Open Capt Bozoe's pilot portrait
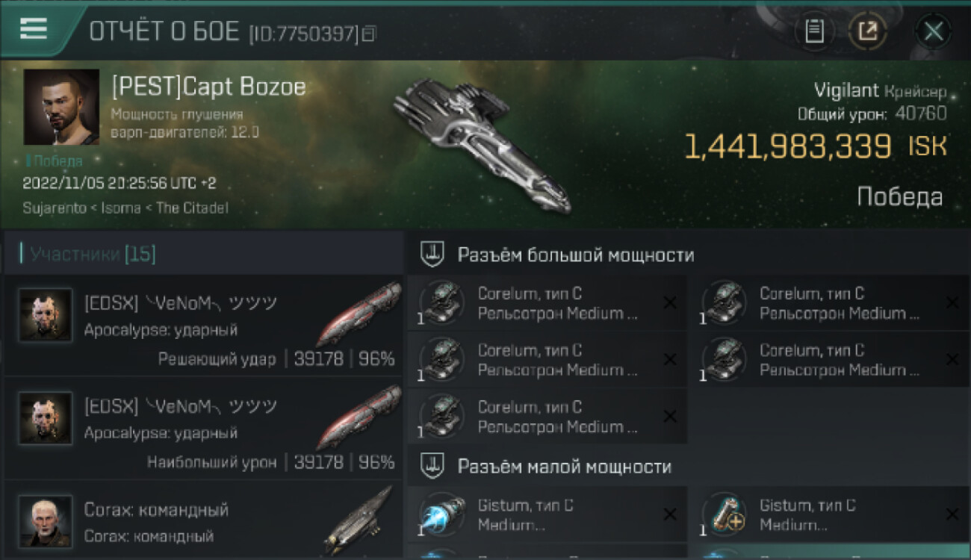The width and height of the screenshot is (971, 560). pos(61,107)
